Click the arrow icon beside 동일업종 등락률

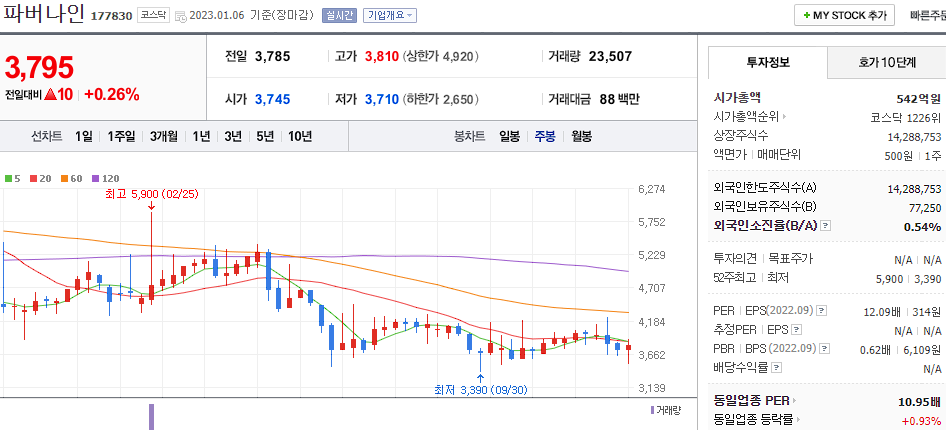click(798, 419)
